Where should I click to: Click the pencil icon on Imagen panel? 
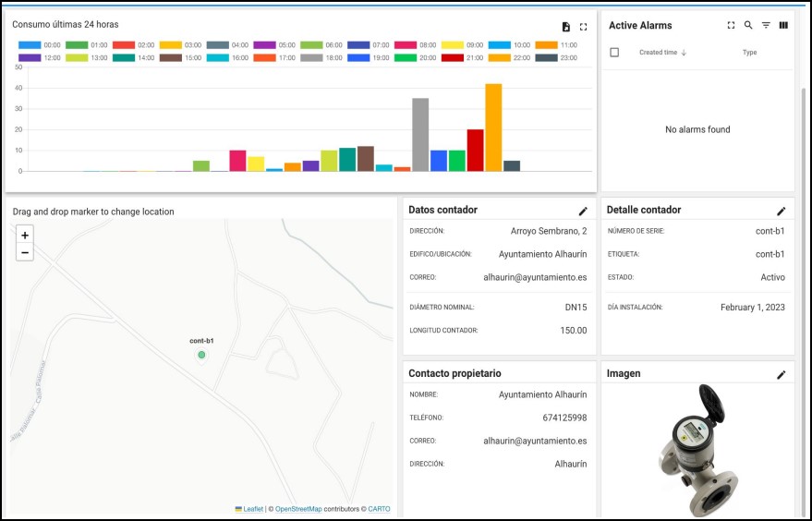(x=782, y=375)
